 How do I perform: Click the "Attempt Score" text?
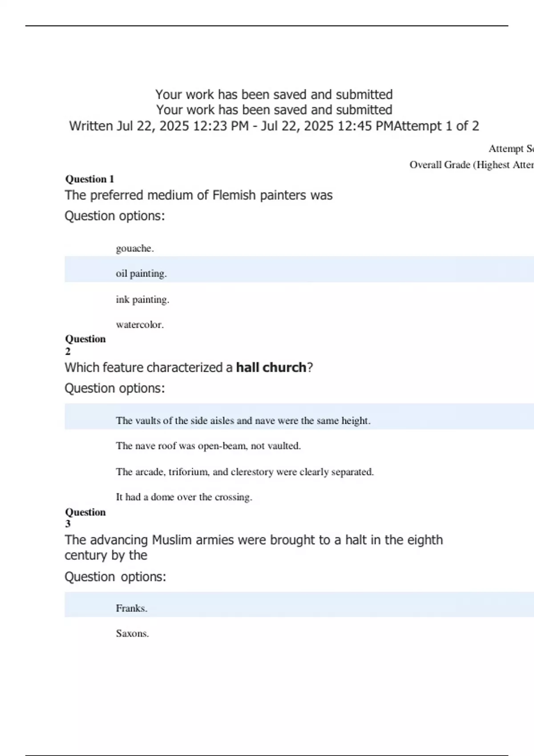click(511, 149)
